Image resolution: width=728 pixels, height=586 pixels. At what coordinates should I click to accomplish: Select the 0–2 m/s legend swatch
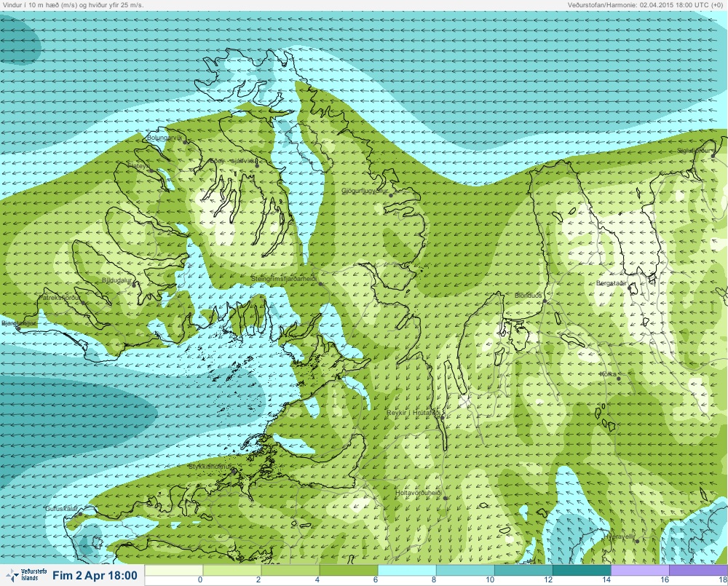[232, 570]
